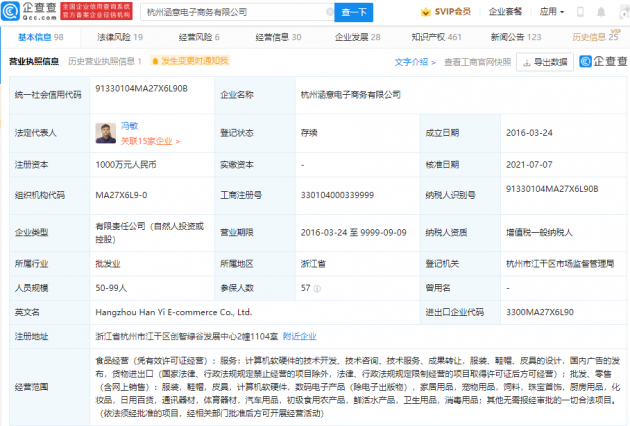
Task: Click the 导出数据 button
Action: (545, 62)
